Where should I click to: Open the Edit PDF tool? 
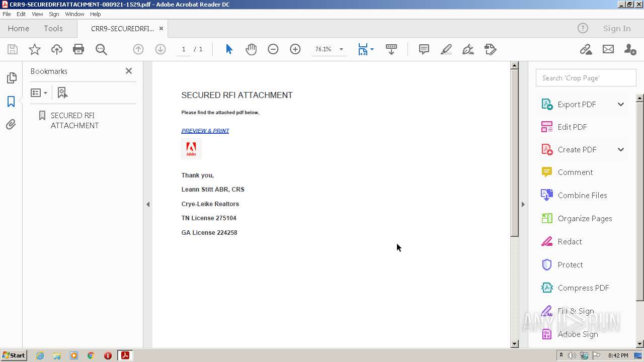[572, 127]
